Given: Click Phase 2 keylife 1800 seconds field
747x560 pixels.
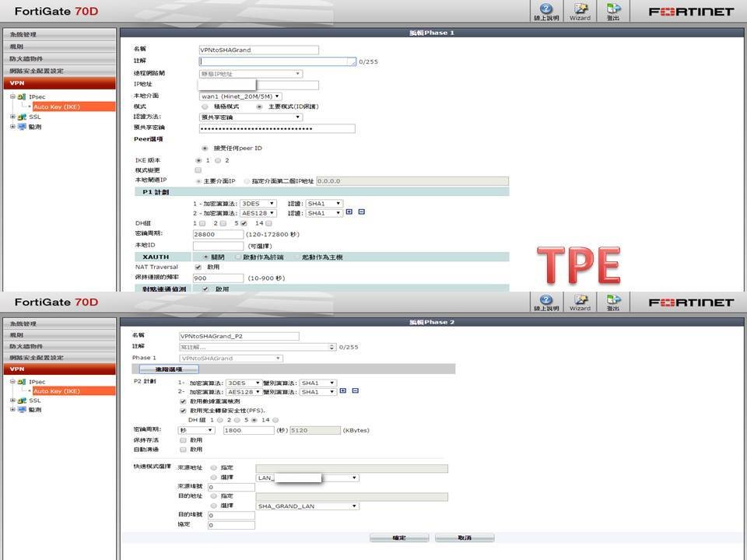Looking at the screenshot, I should 249,430.
